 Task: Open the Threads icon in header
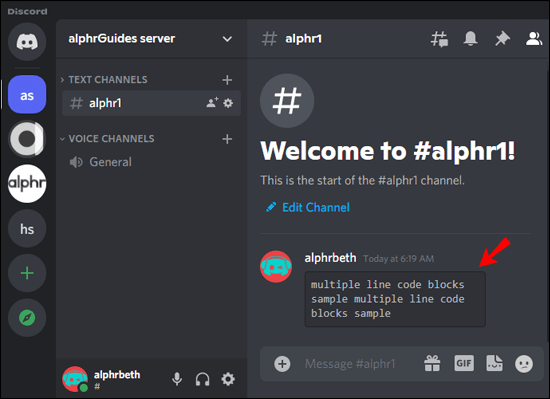(x=439, y=39)
